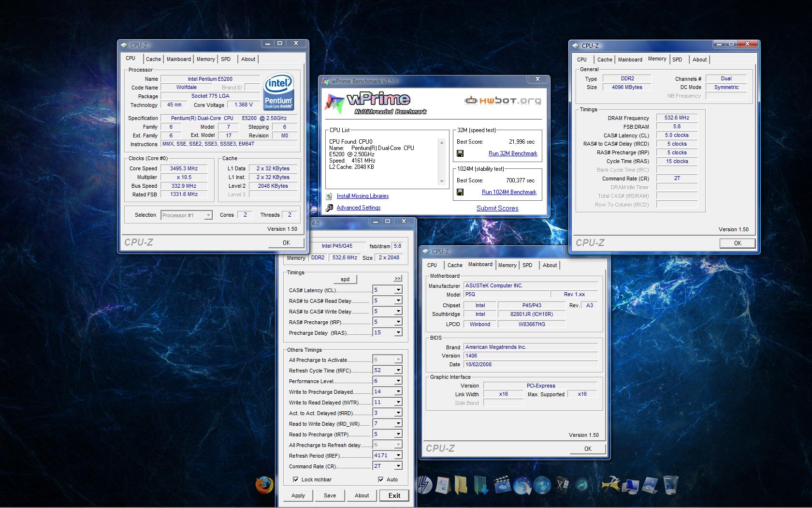Open the document notepad icon in dock

tap(443, 485)
